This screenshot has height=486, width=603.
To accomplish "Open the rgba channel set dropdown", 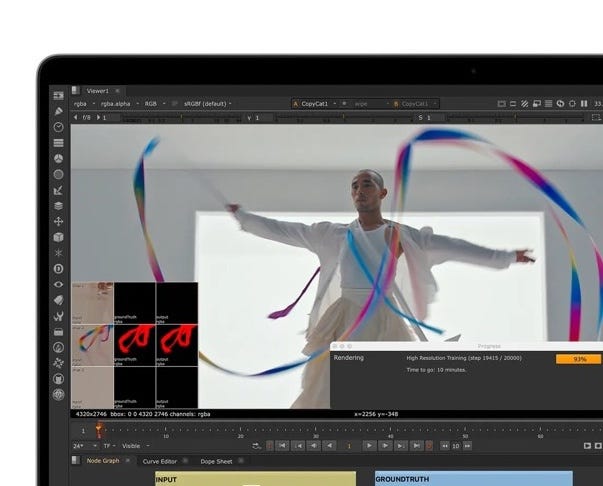I will (84, 104).
